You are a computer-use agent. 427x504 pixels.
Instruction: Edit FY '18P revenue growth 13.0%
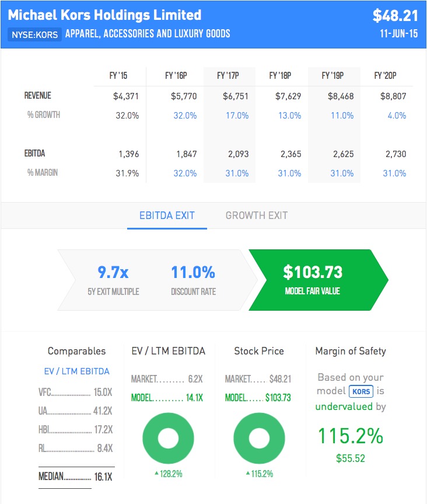(x=289, y=116)
